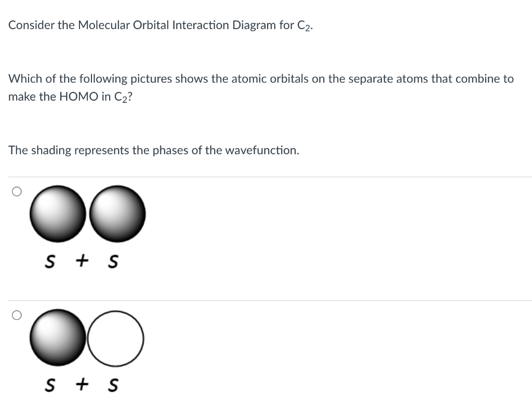Click the shaded sphere in the second option
532x415 pixels.
pos(58,339)
